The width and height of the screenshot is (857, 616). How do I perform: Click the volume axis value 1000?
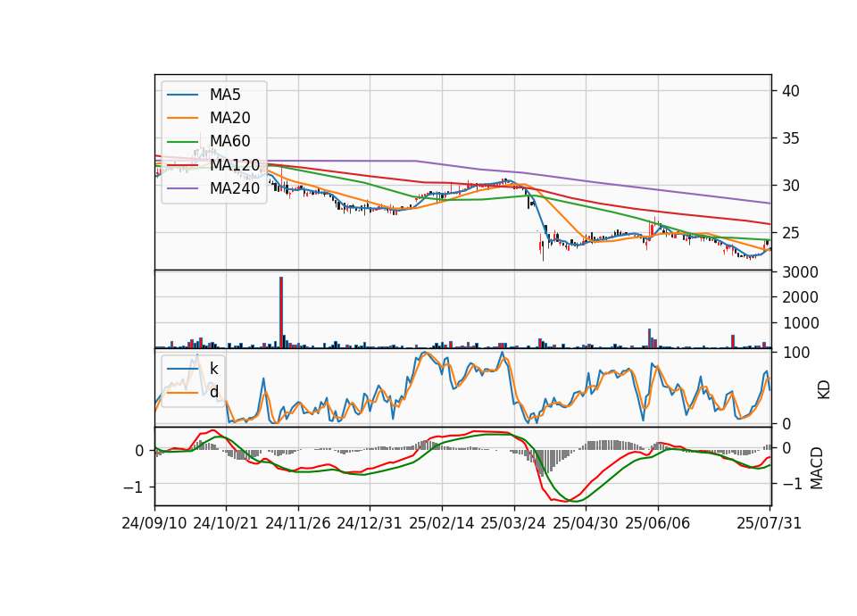[x=800, y=323]
